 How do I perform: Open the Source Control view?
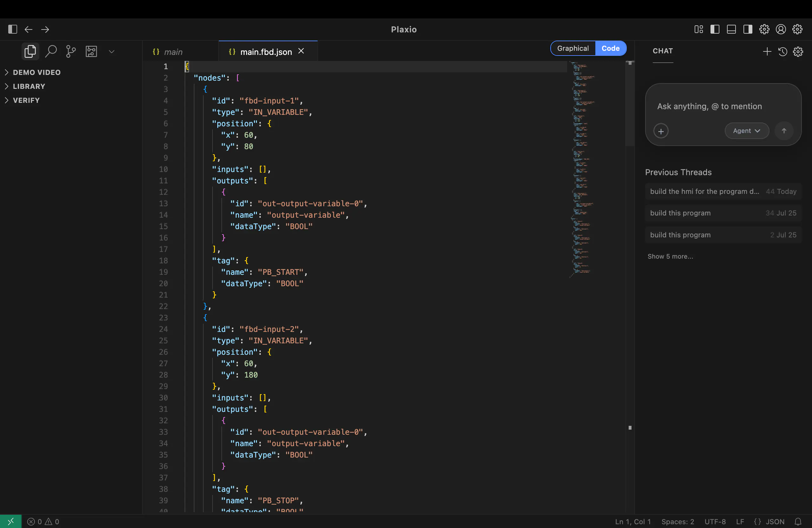tap(71, 51)
